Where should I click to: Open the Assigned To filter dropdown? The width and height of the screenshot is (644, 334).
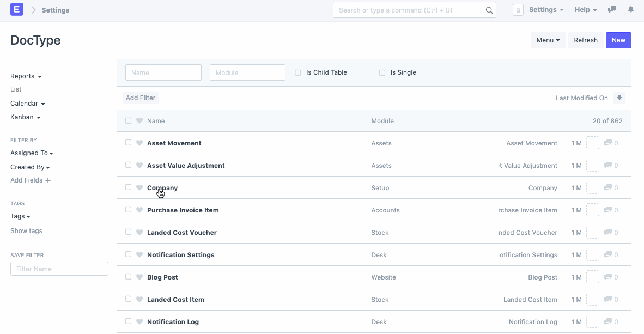tap(32, 153)
